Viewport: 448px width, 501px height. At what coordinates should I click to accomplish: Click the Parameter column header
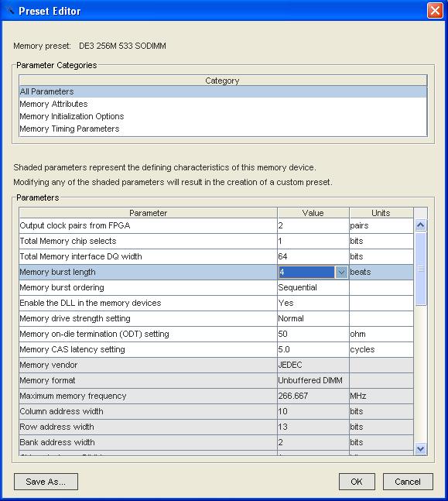pos(148,213)
